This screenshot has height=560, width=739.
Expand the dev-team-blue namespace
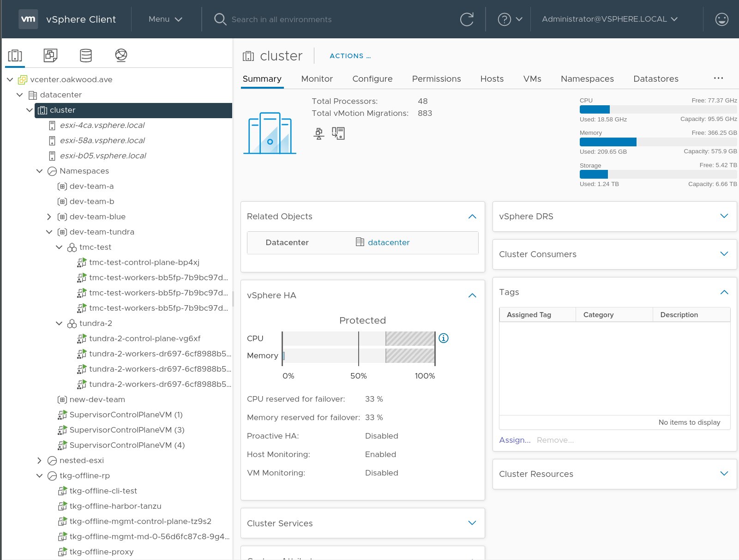[49, 217]
